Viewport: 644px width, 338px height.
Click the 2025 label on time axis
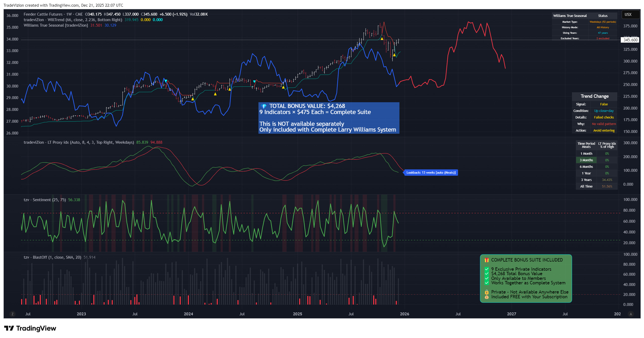click(x=297, y=314)
